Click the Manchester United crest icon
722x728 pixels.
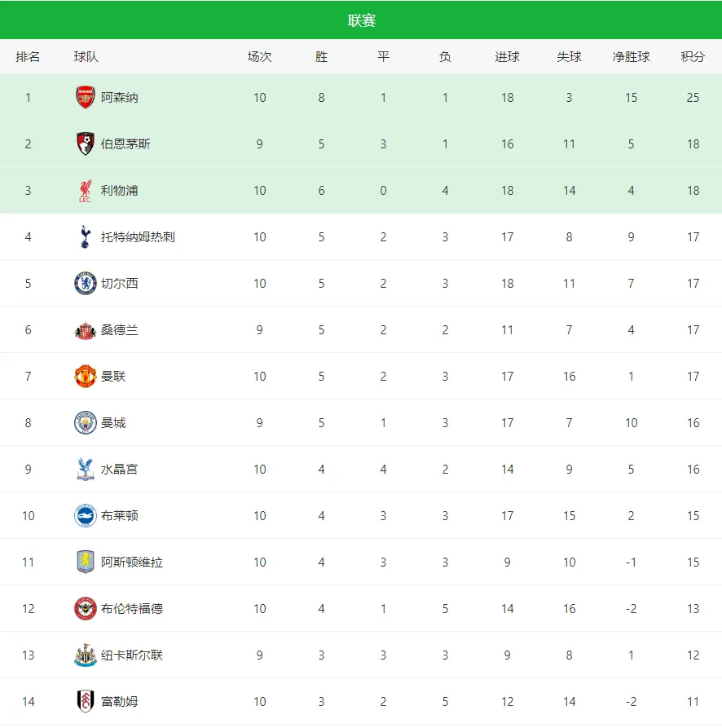point(85,377)
